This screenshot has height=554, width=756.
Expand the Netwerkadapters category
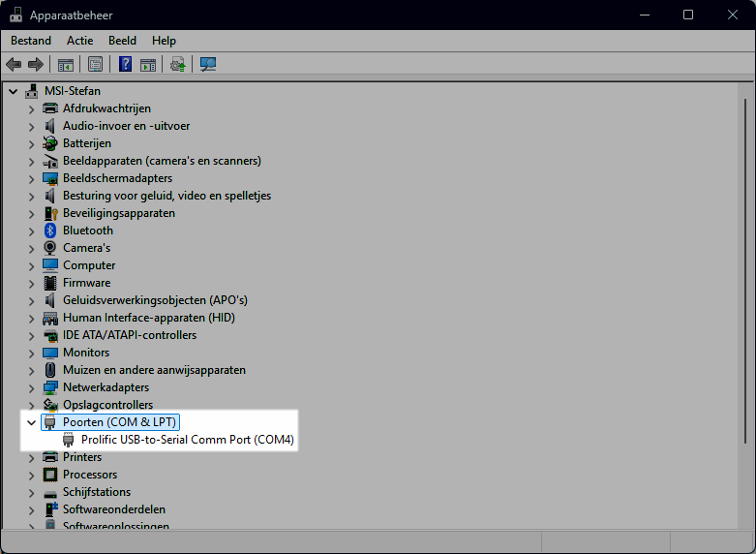31,387
